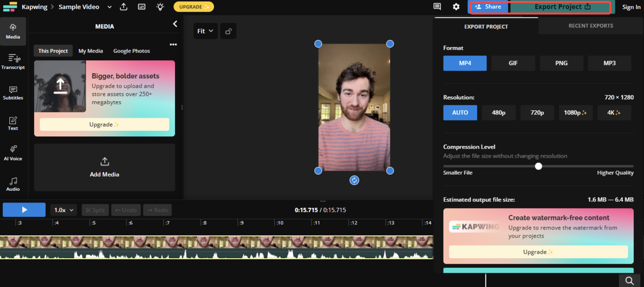Open the Text sidebar tool
644x287 pixels.
pos(13,123)
